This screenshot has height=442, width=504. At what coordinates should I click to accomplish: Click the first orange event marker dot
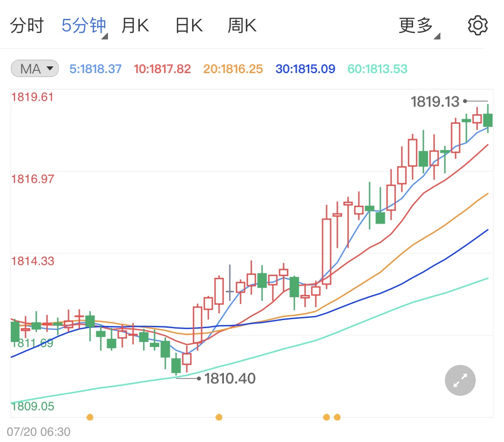click(90, 417)
